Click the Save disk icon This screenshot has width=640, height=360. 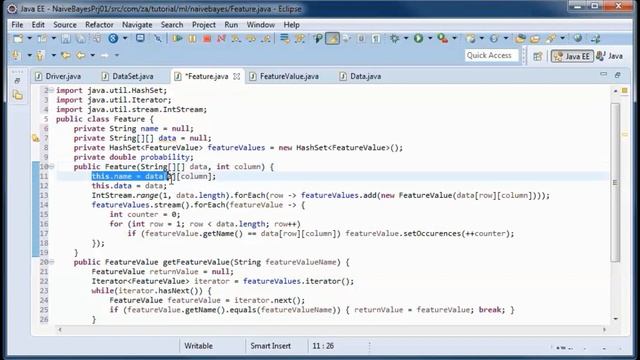point(65,39)
